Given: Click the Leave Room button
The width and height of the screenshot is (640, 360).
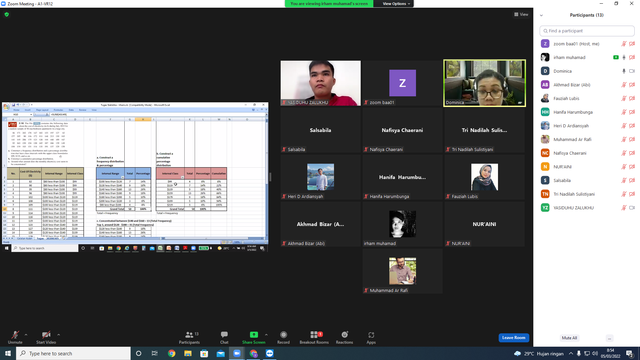Looking at the screenshot, I should (x=513, y=338).
